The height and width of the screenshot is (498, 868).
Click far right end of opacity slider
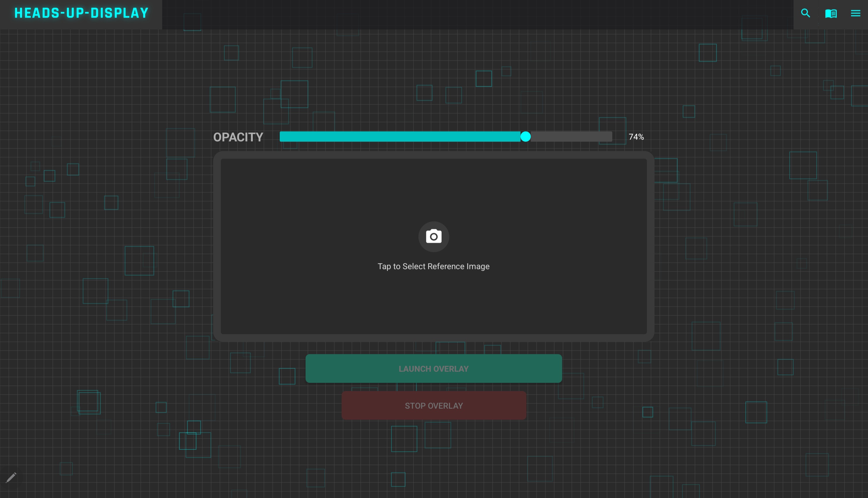pyautogui.click(x=610, y=137)
